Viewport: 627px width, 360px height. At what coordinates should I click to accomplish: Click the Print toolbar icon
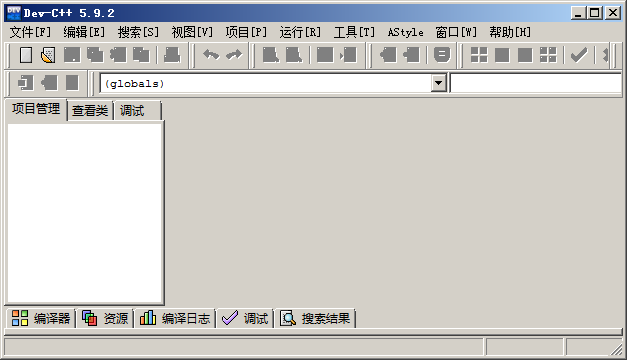172,55
